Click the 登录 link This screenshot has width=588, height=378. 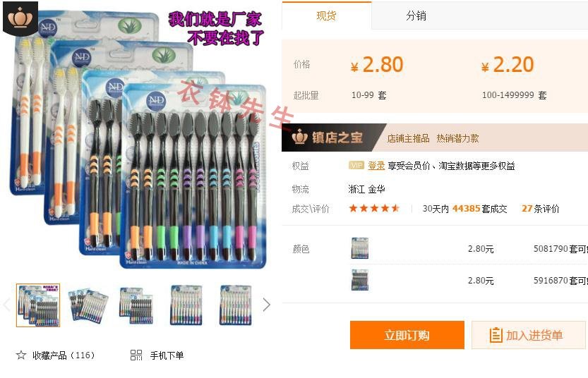click(376, 166)
